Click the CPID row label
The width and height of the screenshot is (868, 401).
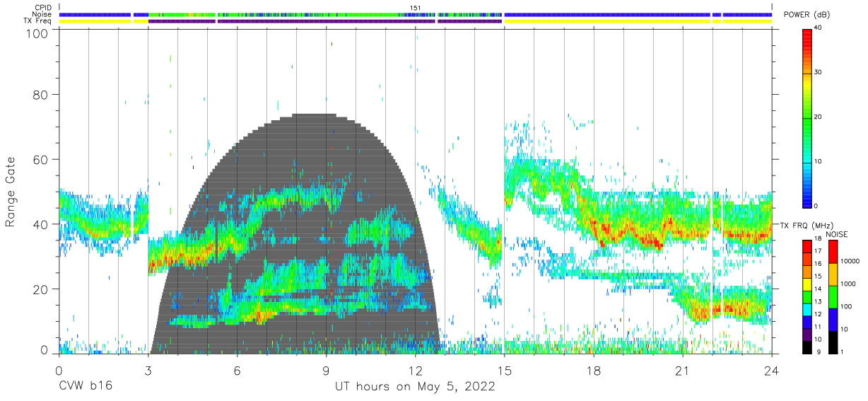pyautogui.click(x=42, y=8)
